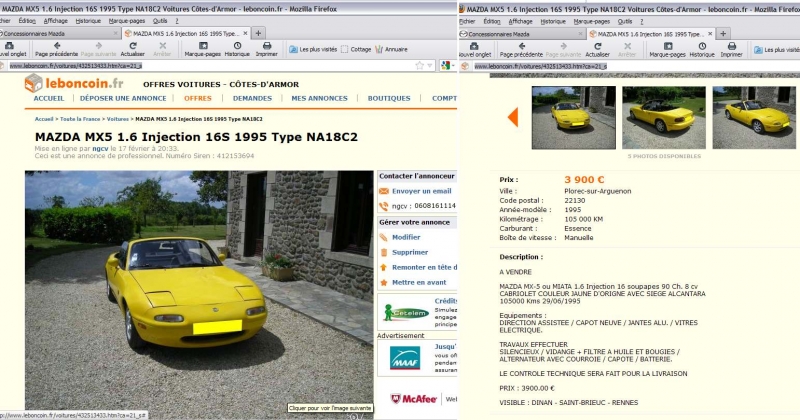Image resolution: width=800 pixels, height=420 pixels.
Task: Select first thumbnail of Mazda front view
Action: [x=573, y=117]
